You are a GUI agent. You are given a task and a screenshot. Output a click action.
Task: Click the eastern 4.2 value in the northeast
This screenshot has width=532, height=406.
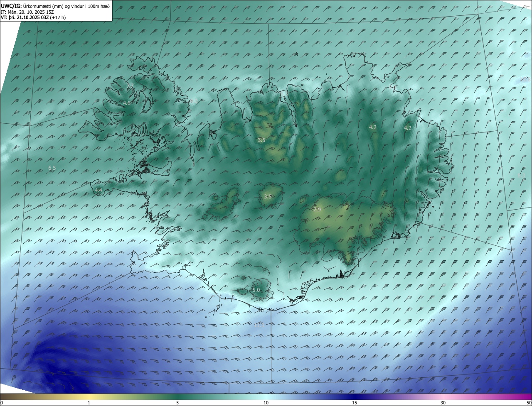408,128
